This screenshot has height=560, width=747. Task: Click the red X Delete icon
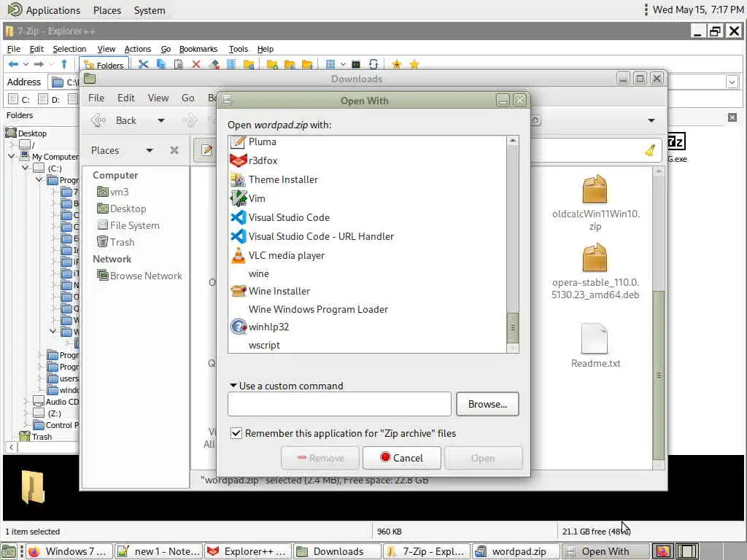coord(196,64)
